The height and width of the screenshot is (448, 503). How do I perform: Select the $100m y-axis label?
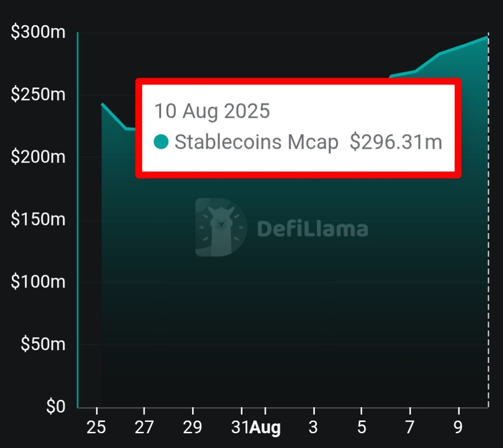[x=38, y=281]
